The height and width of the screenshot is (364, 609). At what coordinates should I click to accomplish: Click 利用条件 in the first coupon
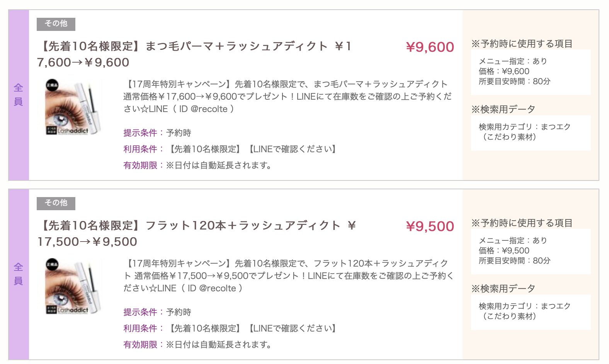(140, 149)
